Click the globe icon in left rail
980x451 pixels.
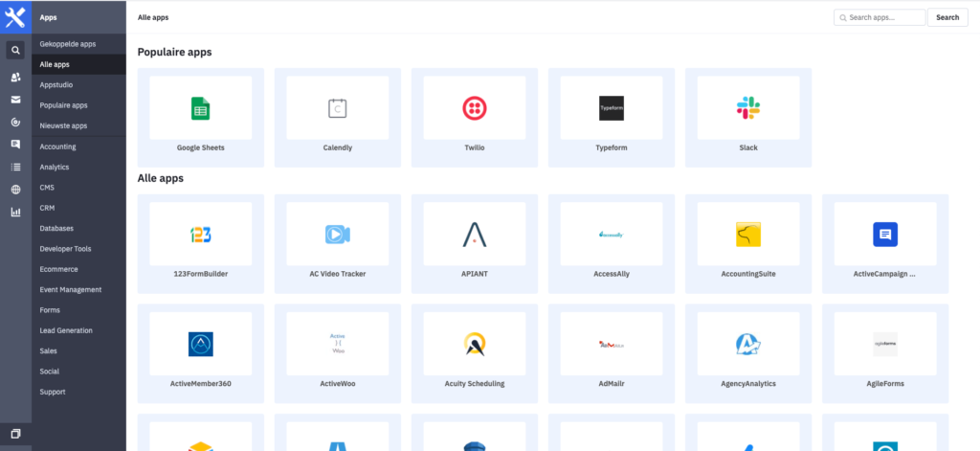coord(15,190)
